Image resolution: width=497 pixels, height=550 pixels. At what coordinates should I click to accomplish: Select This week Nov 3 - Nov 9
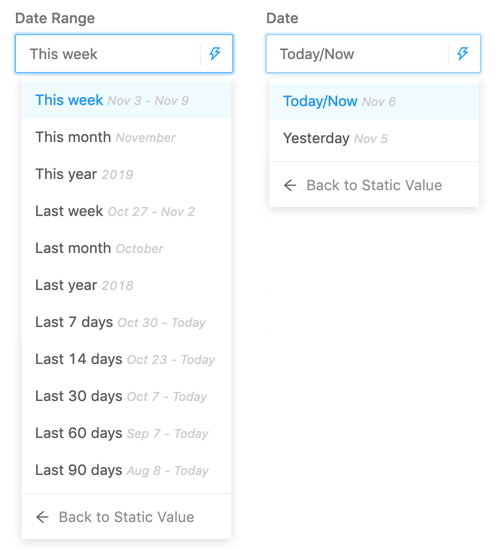[x=126, y=100]
